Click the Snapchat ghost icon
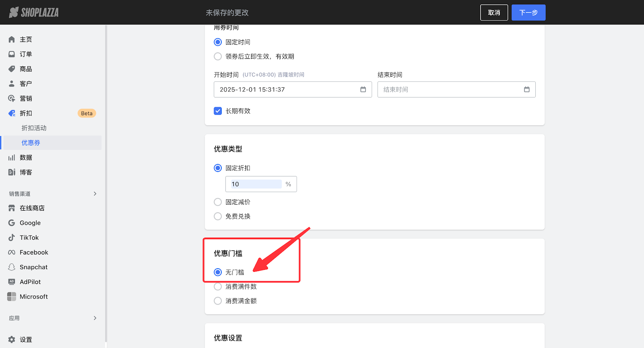The width and height of the screenshot is (644, 348). [x=12, y=267]
